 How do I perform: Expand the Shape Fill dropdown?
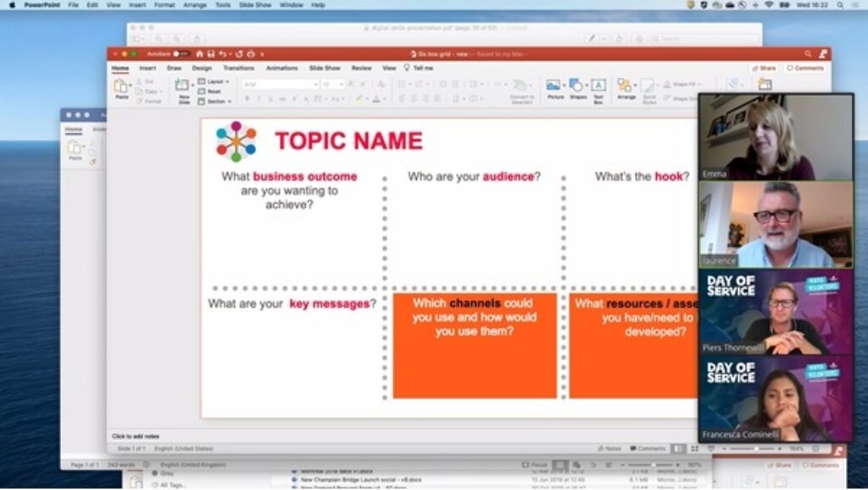[x=700, y=84]
